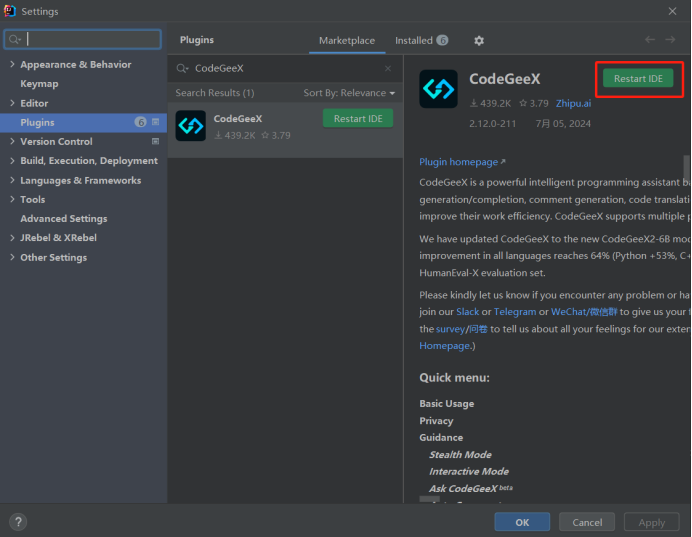The width and height of the screenshot is (692, 537).
Task: Click the Stealth Mode entry
Action: pyautogui.click(x=460, y=454)
